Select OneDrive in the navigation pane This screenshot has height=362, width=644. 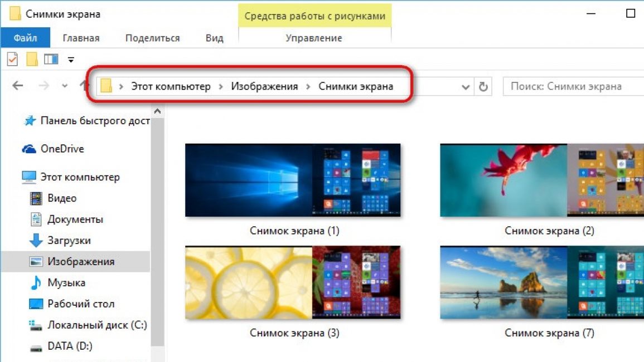62,149
